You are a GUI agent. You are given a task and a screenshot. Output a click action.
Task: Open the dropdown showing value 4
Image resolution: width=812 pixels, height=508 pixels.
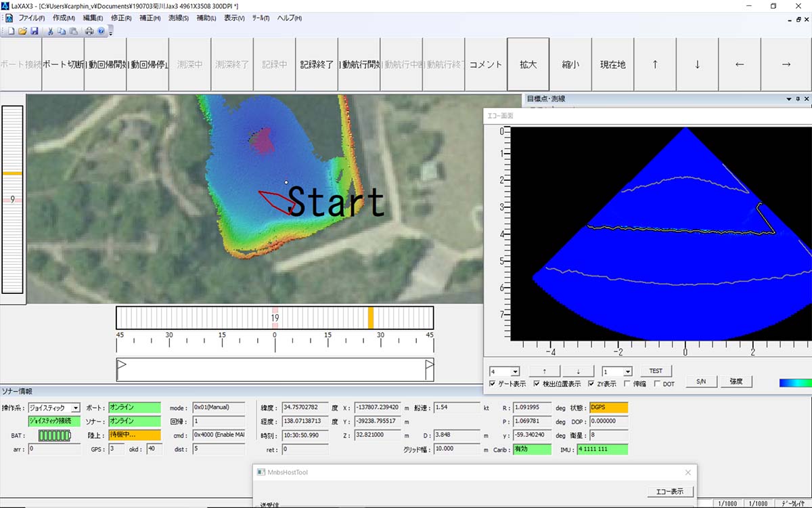click(515, 371)
